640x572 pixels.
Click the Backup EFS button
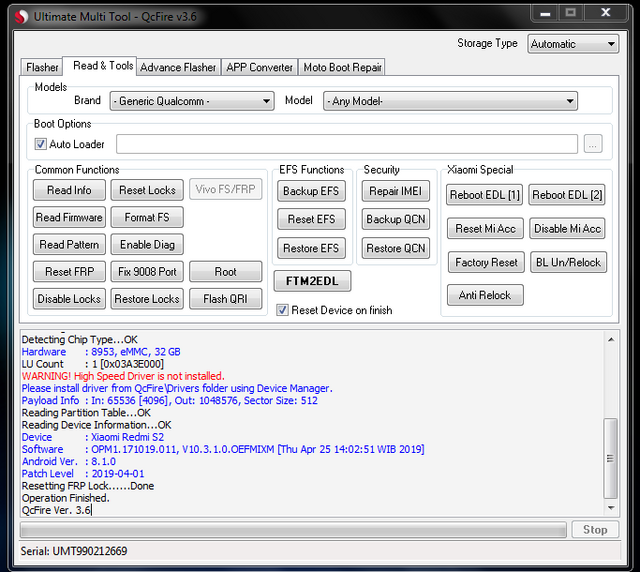311,191
